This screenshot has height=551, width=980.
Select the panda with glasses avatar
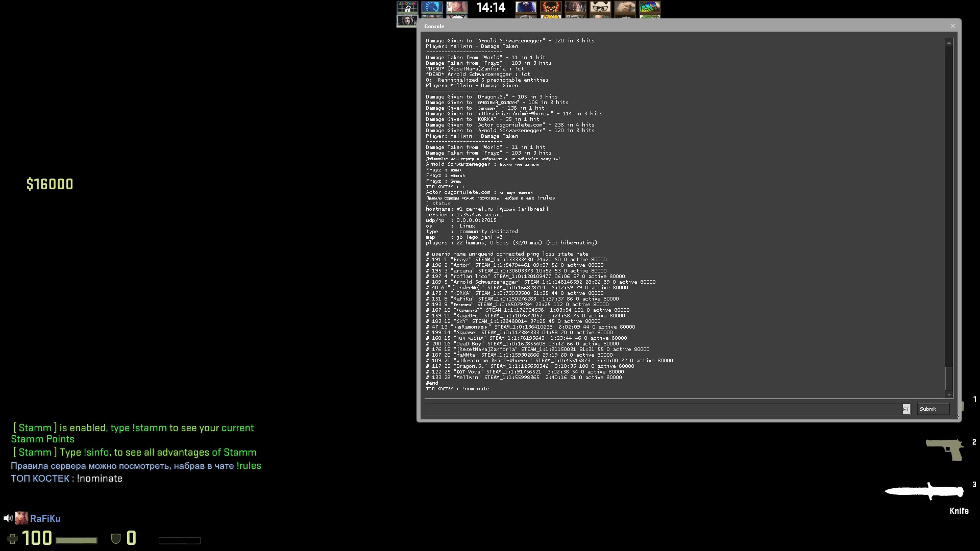(600, 7)
